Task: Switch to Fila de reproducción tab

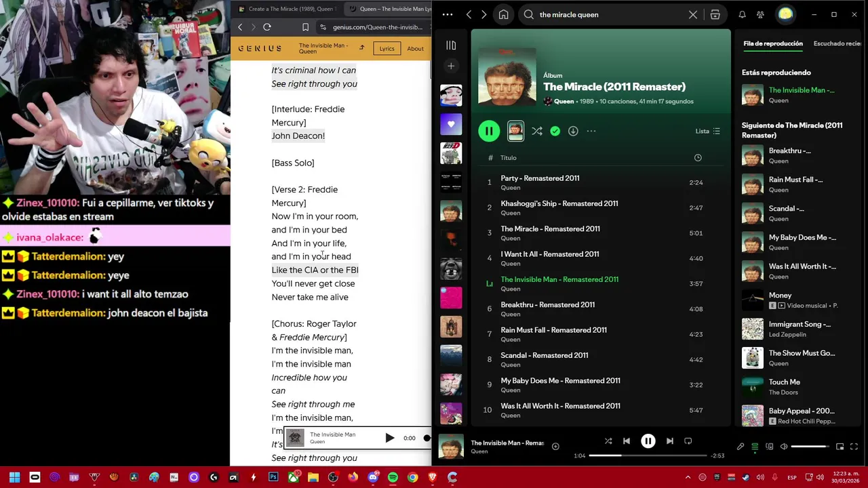Action: [772, 43]
